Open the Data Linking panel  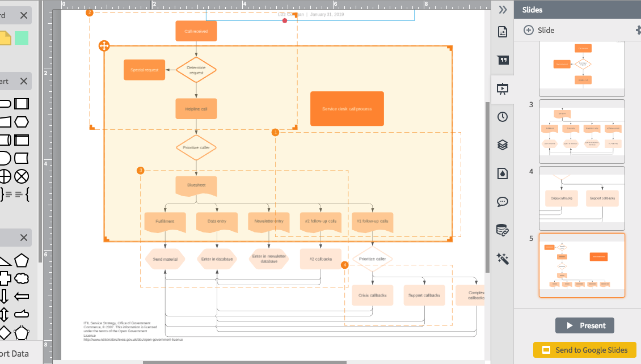coord(502,230)
